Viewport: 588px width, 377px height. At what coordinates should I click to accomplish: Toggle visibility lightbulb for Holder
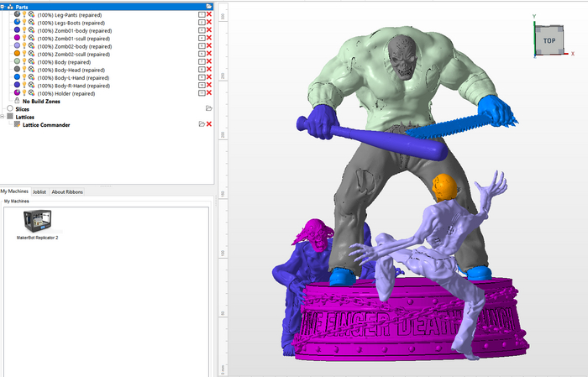coord(24,93)
